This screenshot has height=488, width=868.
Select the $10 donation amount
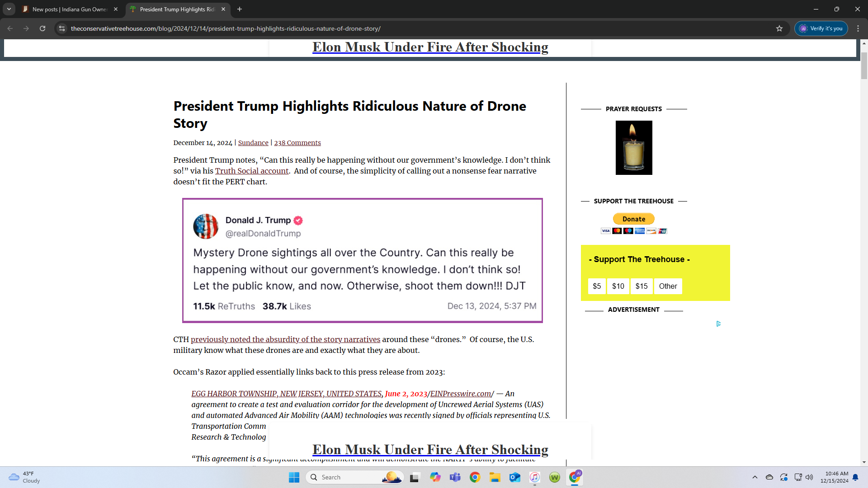[618, 286]
